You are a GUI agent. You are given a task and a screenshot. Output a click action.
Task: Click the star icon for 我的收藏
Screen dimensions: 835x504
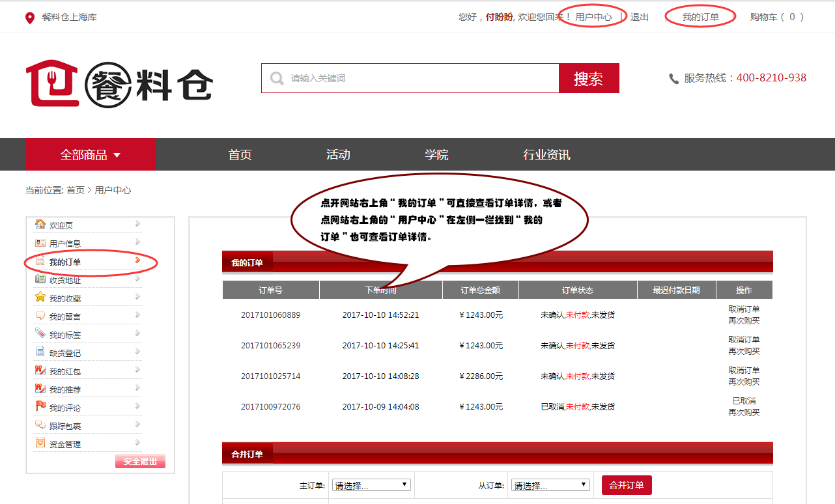pyautogui.click(x=40, y=298)
